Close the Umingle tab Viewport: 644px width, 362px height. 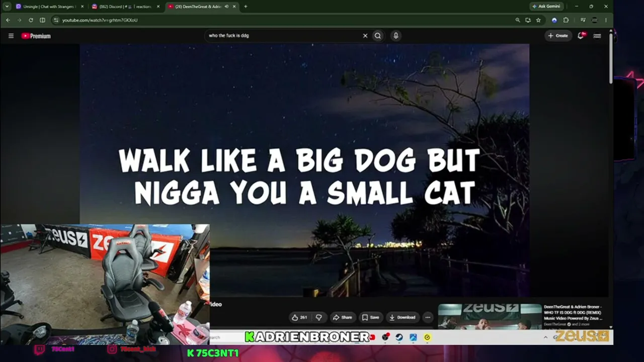pyautogui.click(x=83, y=7)
